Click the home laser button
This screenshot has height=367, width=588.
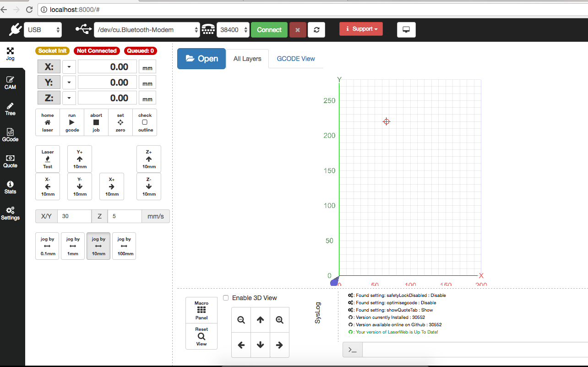pyautogui.click(x=48, y=122)
